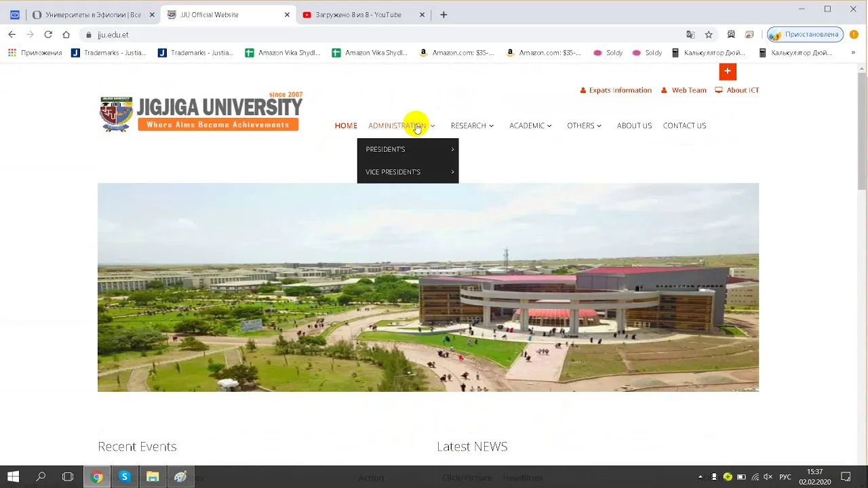Open the OTHERS dropdown menu
The image size is (868, 488).
(584, 125)
